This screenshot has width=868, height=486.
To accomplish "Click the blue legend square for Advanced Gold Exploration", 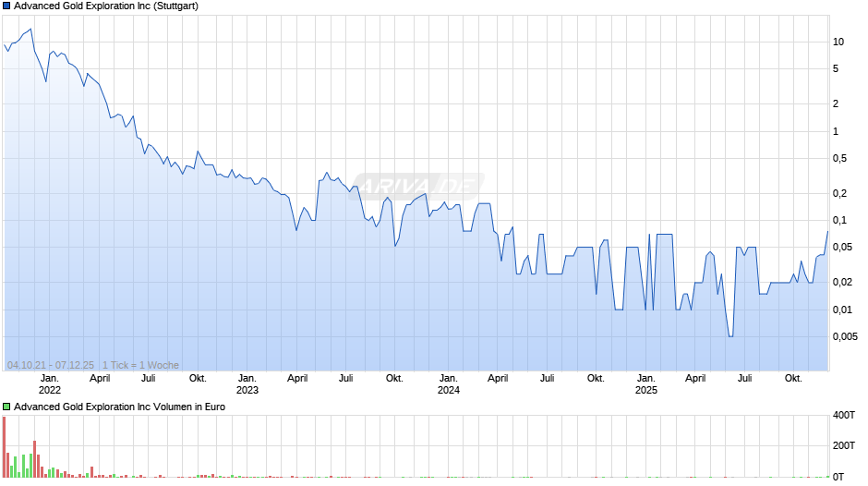I will point(6,6).
